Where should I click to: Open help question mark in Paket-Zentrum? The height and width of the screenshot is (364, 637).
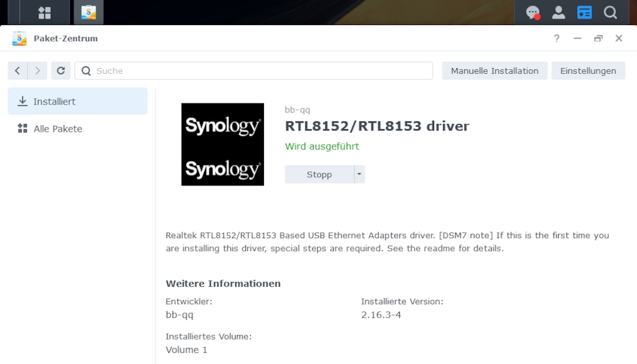click(557, 38)
